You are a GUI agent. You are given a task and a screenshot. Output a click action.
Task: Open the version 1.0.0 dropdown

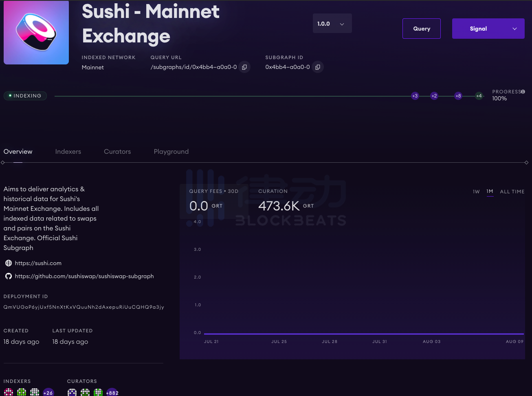tap(332, 24)
